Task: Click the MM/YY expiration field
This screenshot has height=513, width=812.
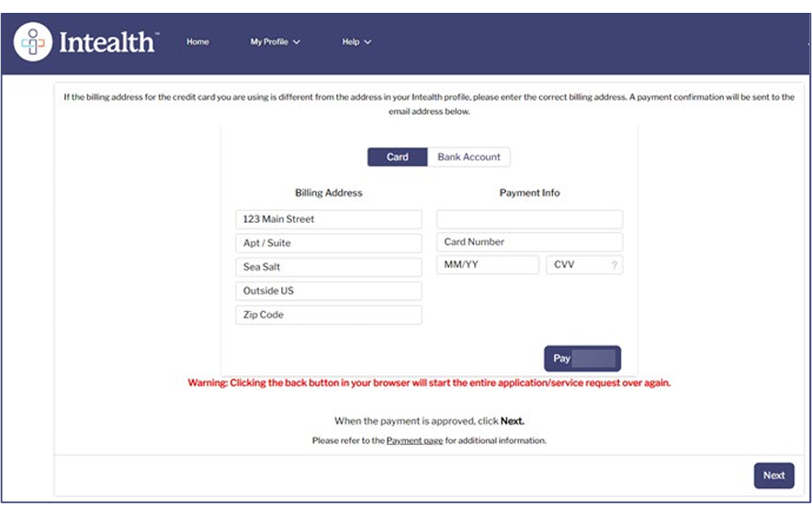Action: (488, 265)
